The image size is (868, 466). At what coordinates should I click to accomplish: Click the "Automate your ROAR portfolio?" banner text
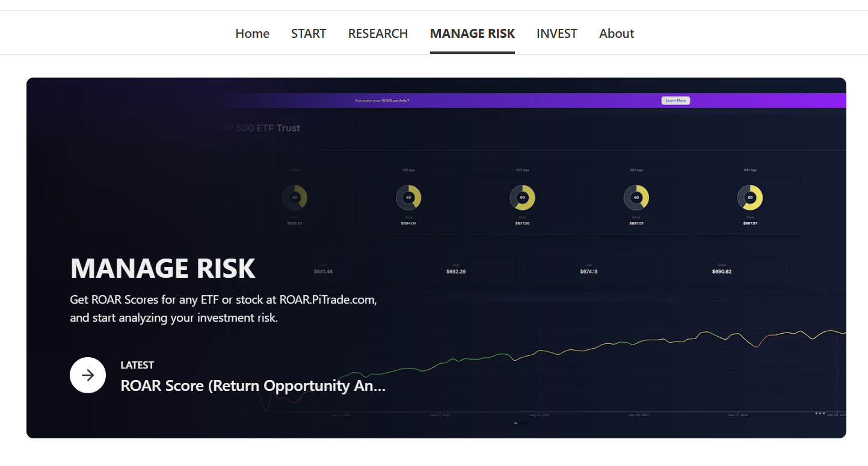382,100
